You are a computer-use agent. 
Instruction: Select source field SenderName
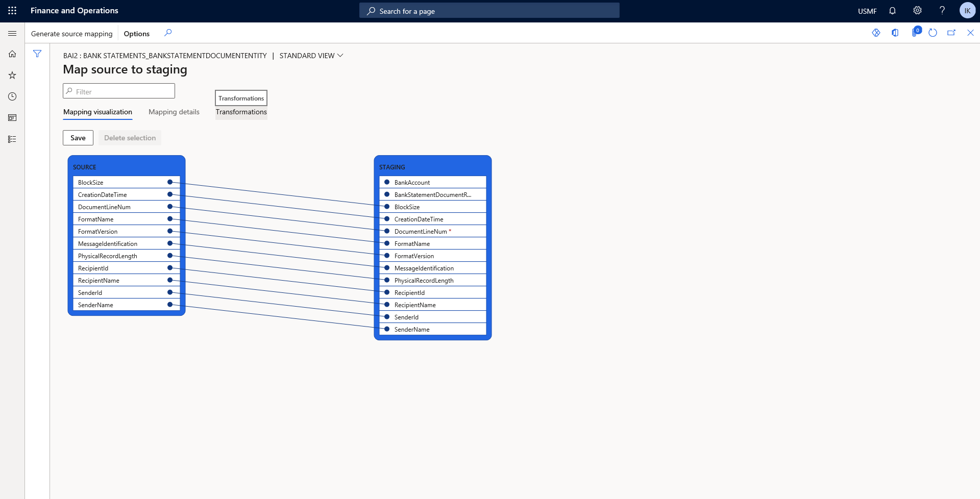(x=127, y=305)
